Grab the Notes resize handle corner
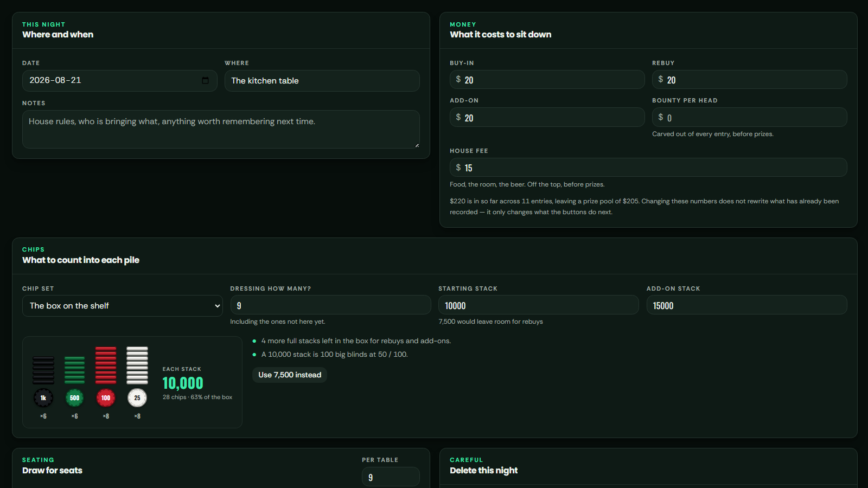Image resolution: width=868 pixels, height=488 pixels. pos(417,145)
